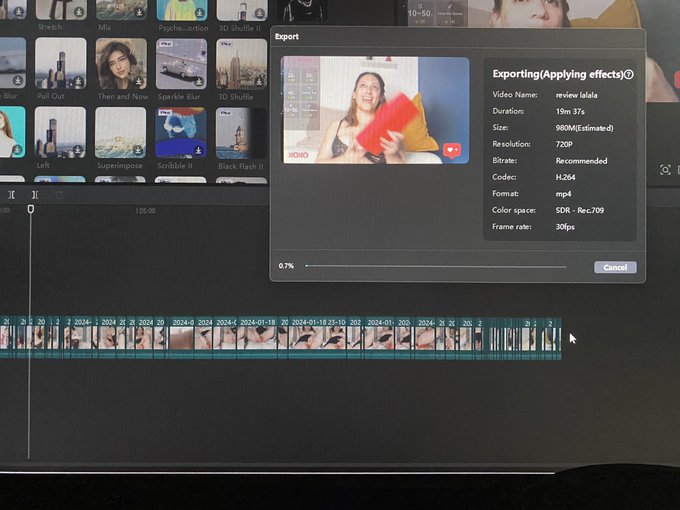Download the Stretch effect

pyautogui.click(x=79, y=12)
